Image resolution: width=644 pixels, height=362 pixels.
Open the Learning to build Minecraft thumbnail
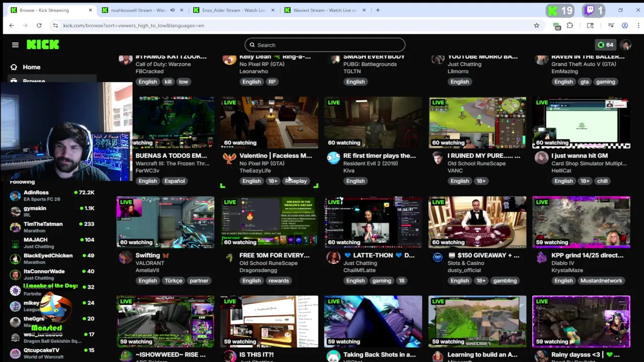click(477, 322)
